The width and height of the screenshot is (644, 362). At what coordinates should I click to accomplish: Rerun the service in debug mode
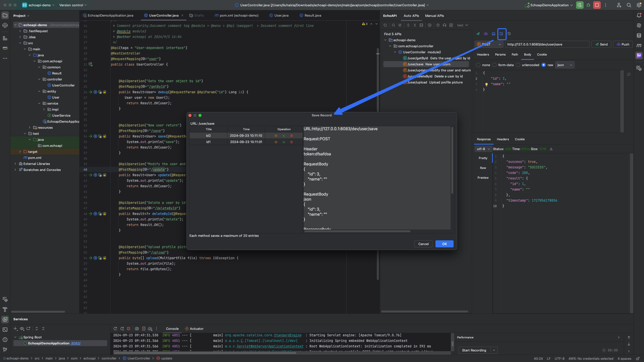122,329
